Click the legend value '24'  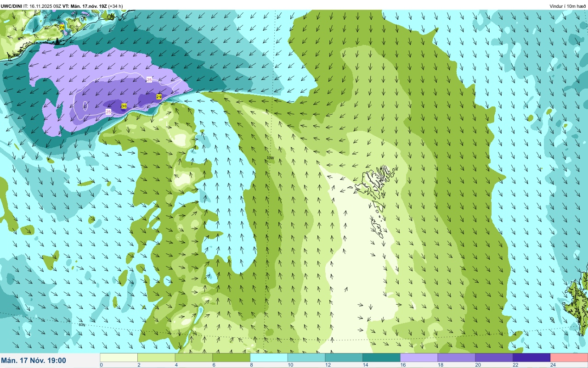click(x=553, y=365)
